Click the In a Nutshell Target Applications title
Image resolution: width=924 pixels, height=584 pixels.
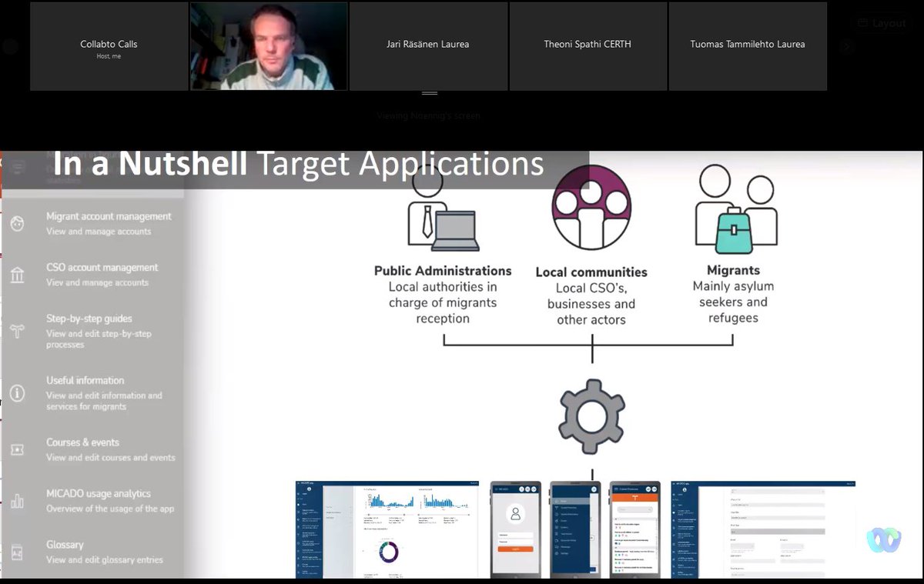click(298, 164)
